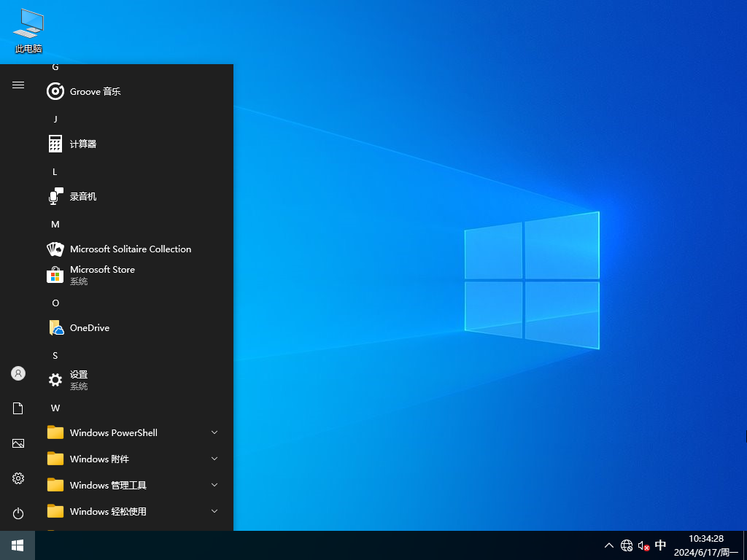Screen dimensions: 747x560
Task: Click the Windows Start button on taskbar
Action: pyautogui.click(x=16, y=545)
